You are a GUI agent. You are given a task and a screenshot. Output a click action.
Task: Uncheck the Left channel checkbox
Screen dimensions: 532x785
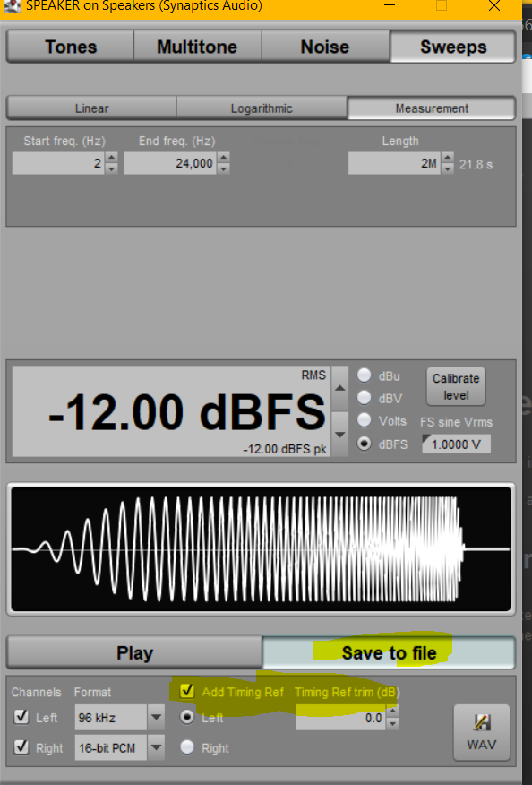[x=21, y=717]
